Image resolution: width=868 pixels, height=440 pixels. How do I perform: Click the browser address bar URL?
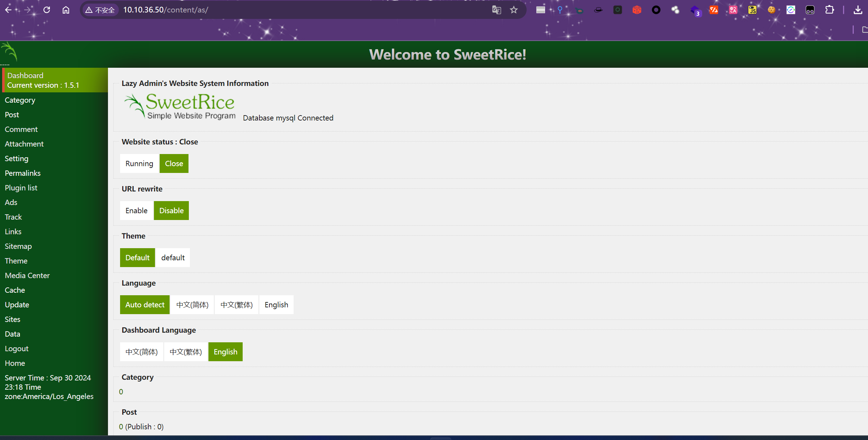tap(166, 10)
